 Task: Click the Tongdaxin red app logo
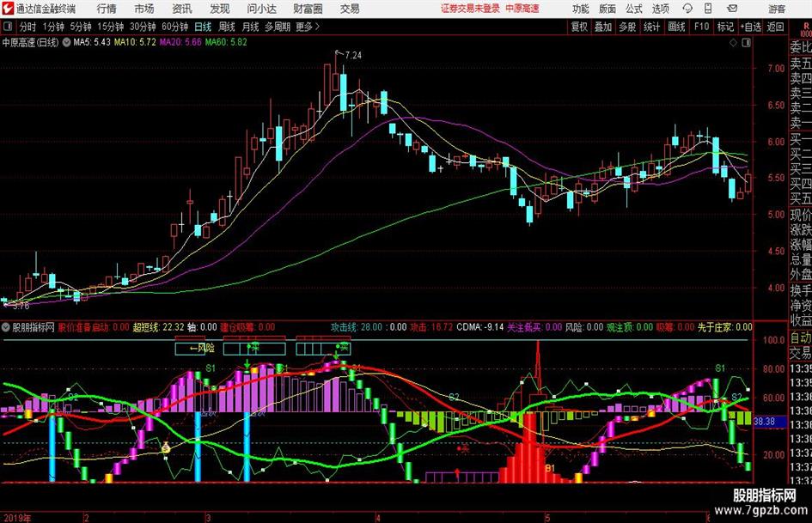(7, 9)
